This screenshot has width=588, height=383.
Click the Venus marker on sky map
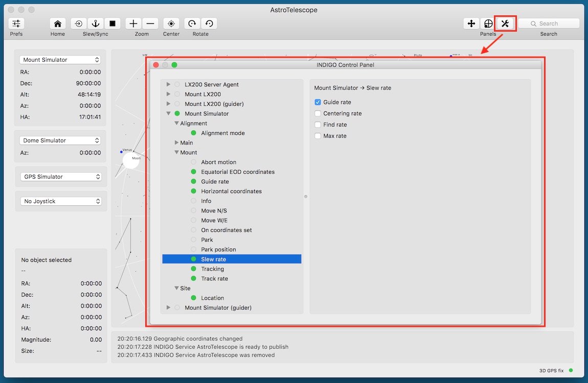121,152
